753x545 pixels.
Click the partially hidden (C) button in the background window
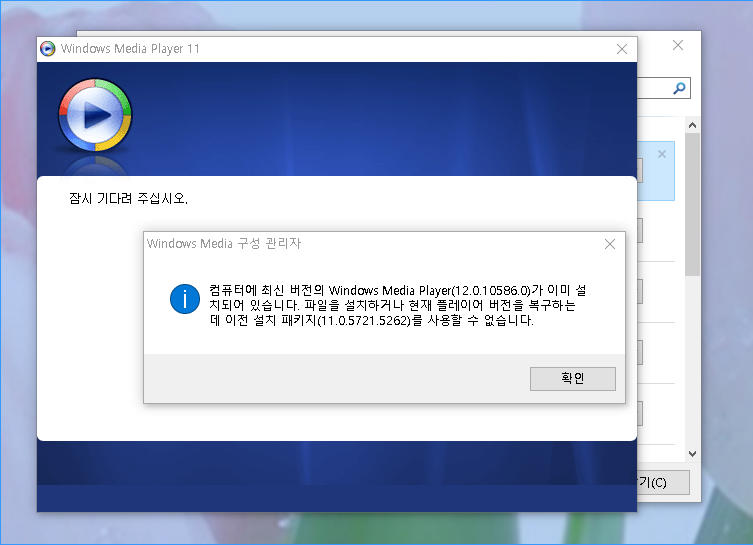(x=664, y=483)
